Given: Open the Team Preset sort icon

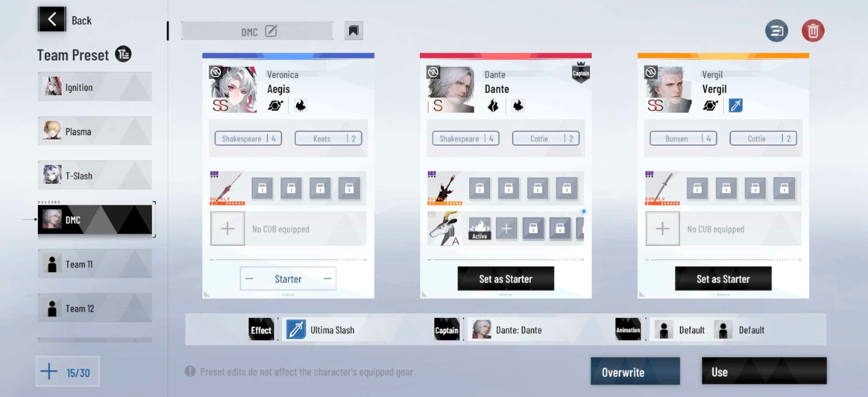Looking at the screenshot, I should pos(123,54).
